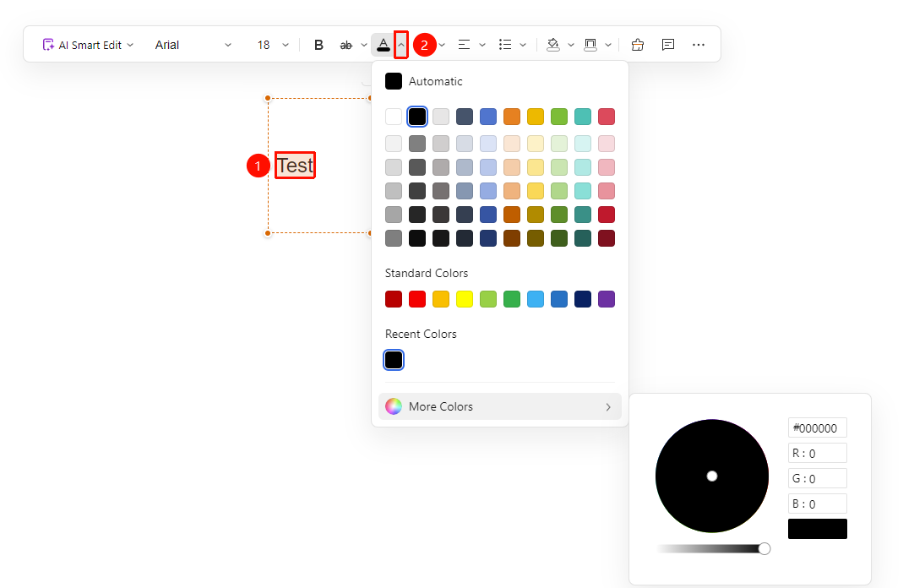Insert a comment using the comment icon

(668, 45)
